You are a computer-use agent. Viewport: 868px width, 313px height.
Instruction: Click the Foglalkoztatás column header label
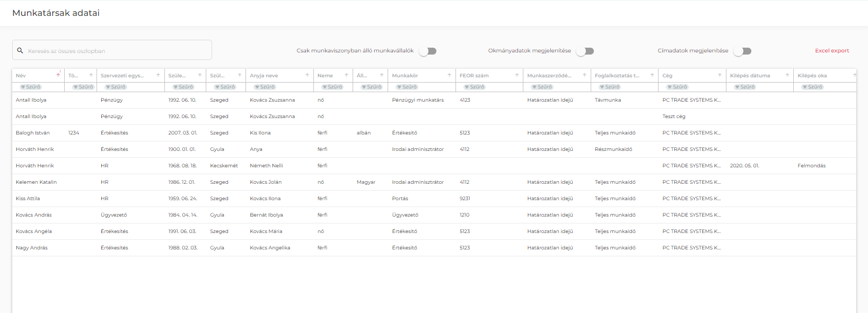[x=617, y=76]
